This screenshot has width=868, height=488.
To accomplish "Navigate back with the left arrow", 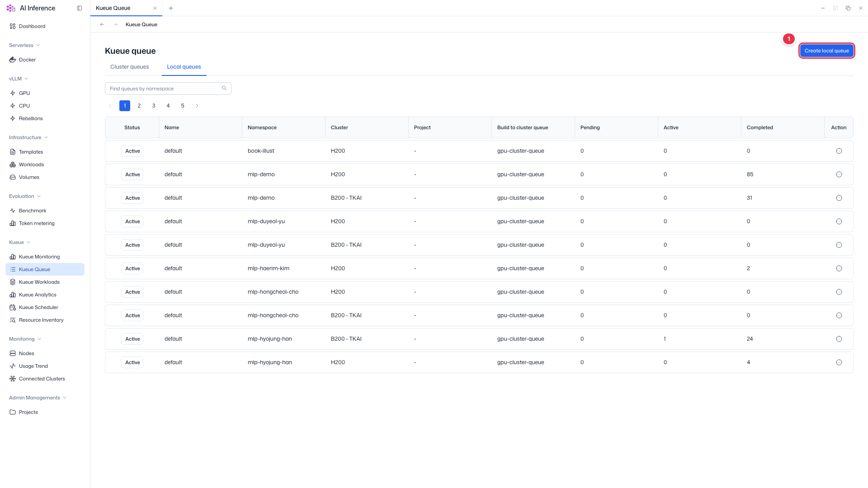I will point(102,24).
